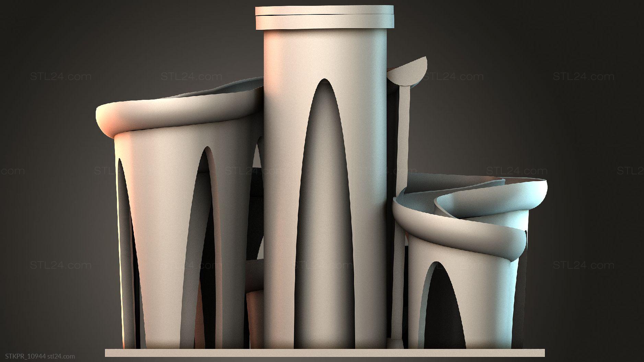The width and height of the screenshot is (644, 362).
Task: Click the bottom-left STL24.com watermark
Action: point(61,265)
